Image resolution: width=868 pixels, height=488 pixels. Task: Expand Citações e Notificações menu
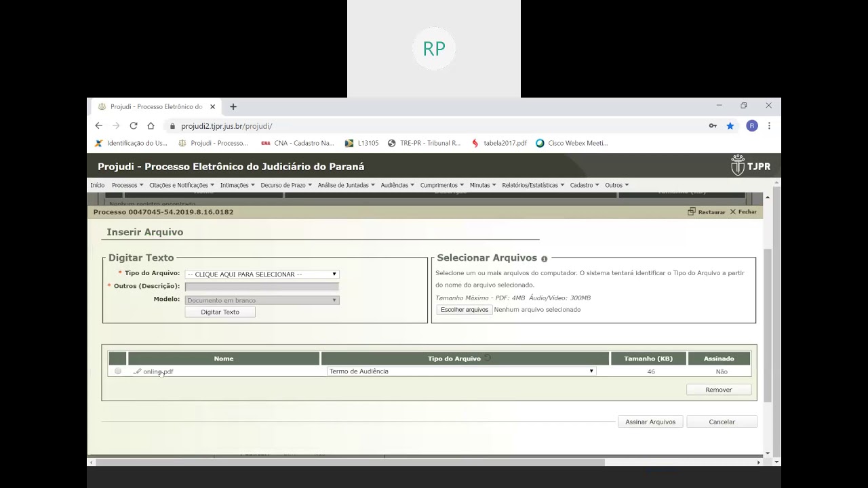(x=182, y=185)
